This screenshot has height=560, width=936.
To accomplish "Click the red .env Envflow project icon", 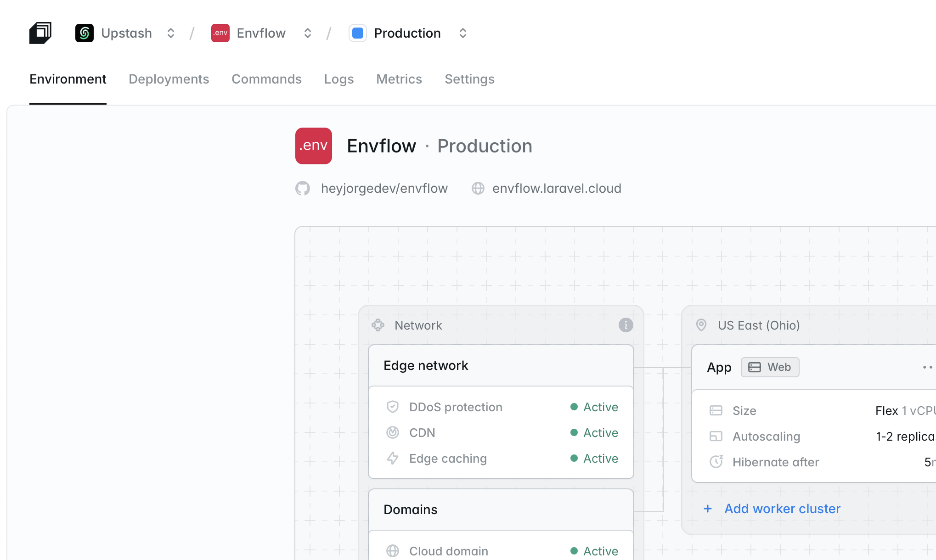I will [220, 33].
